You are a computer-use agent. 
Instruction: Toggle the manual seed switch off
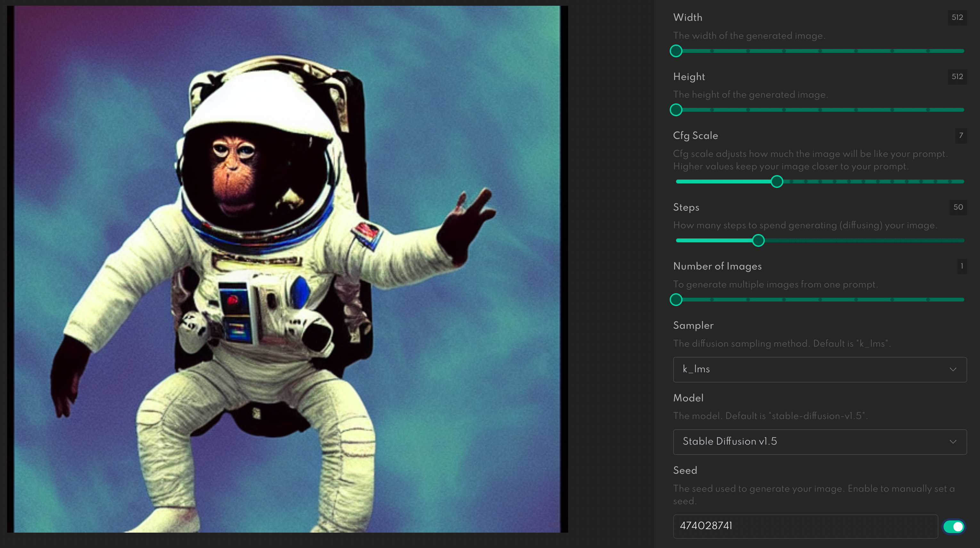(954, 526)
